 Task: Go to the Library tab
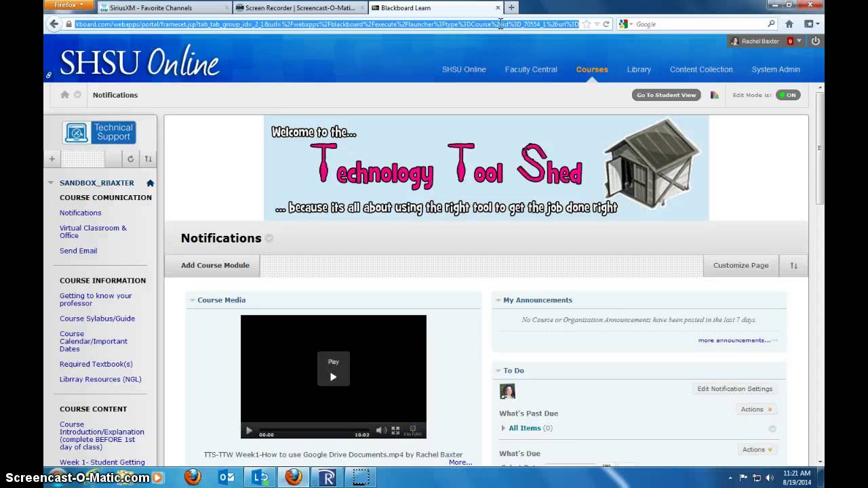[x=639, y=69]
